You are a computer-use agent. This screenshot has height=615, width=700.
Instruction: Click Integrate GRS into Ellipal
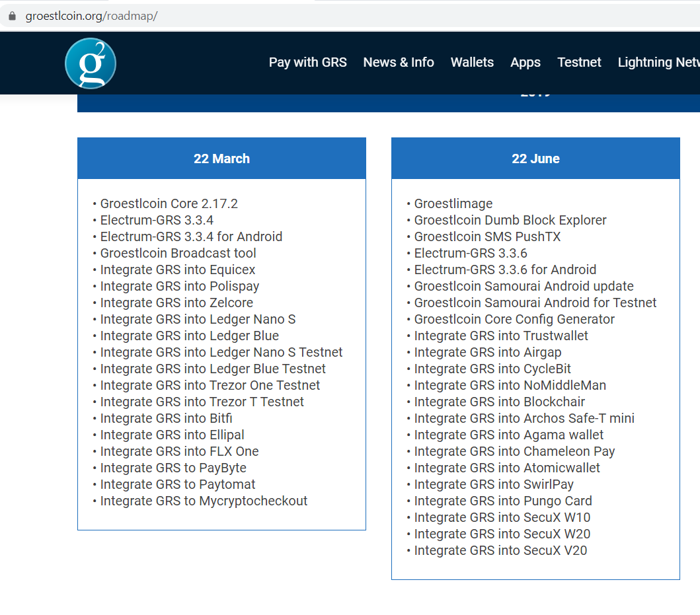pyautogui.click(x=172, y=435)
